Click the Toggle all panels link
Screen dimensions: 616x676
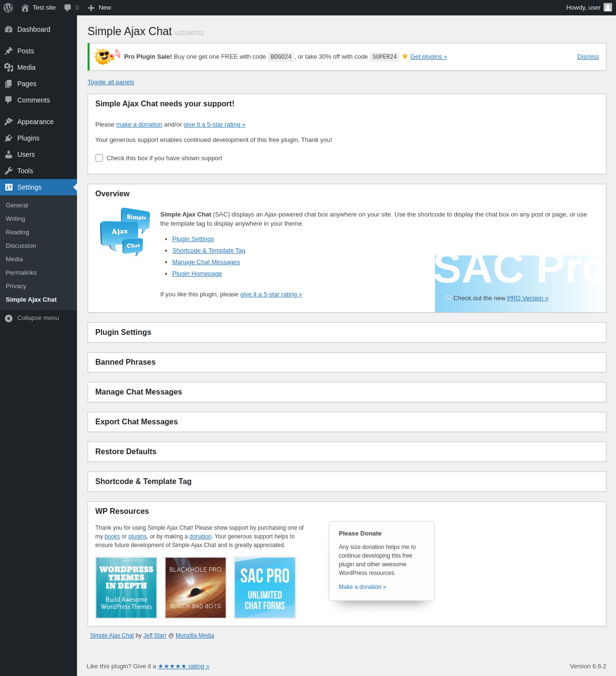pyautogui.click(x=111, y=82)
